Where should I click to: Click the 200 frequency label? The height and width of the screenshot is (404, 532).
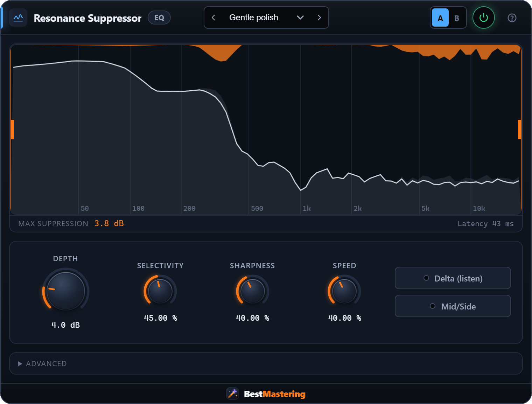click(x=189, y=208)
